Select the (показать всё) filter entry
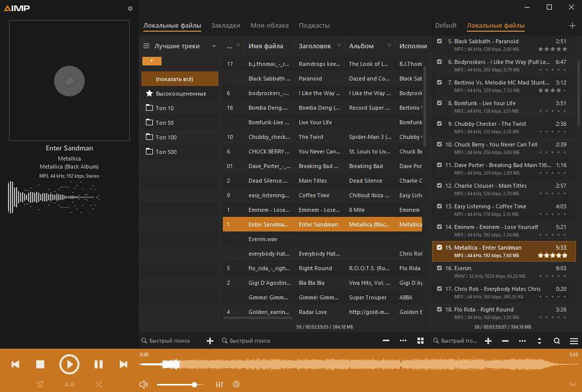Image resolution: width=582 pixels, height=392 pixels. pos(180,79)
